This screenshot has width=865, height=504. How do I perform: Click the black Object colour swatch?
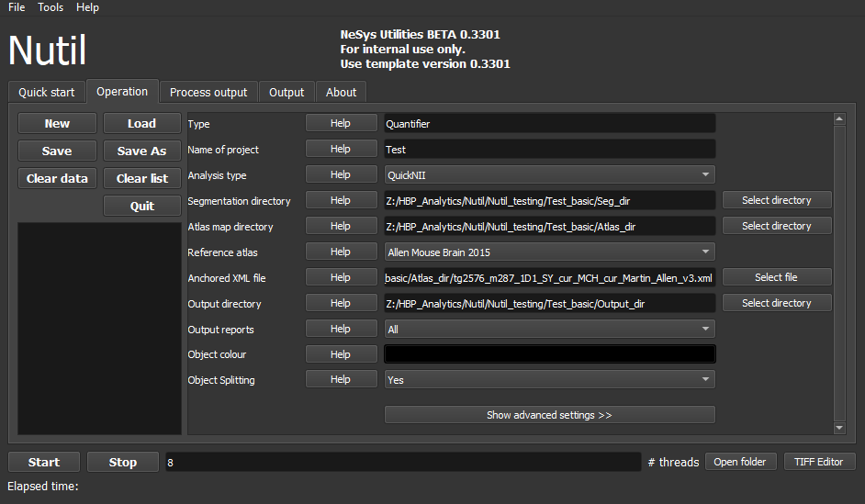549,354
